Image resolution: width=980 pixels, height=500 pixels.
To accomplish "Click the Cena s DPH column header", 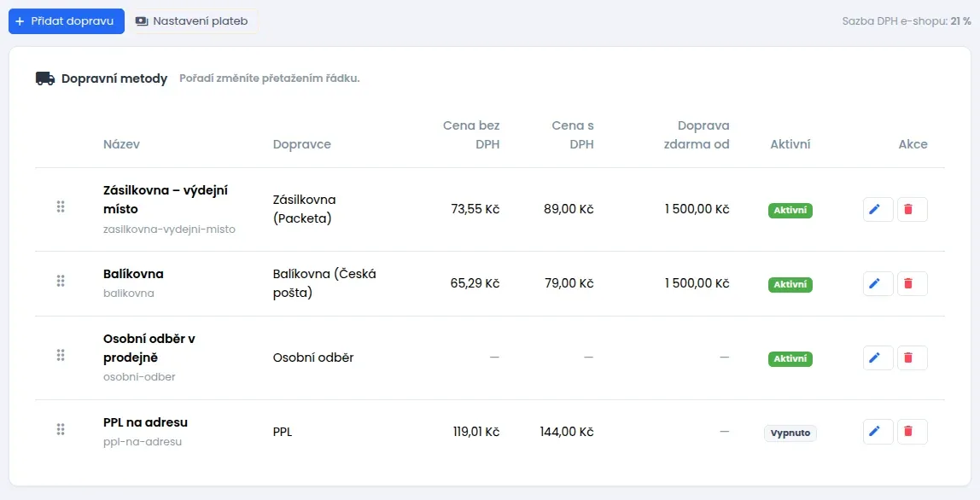I will [573, 135].
